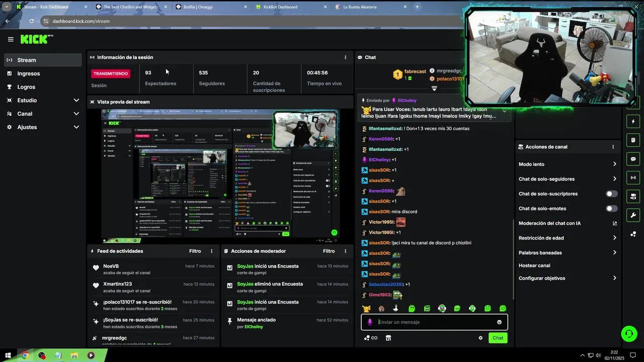This screenshot has width=644, height=362.
Task: Open Restricción de edad chevron
Action: tap(615, 238)
